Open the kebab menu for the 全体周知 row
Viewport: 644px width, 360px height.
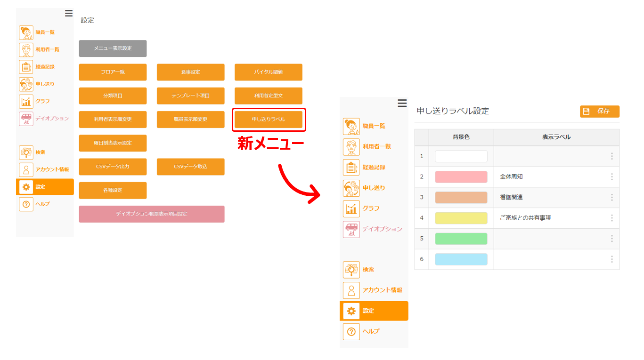tap(611, 177)
